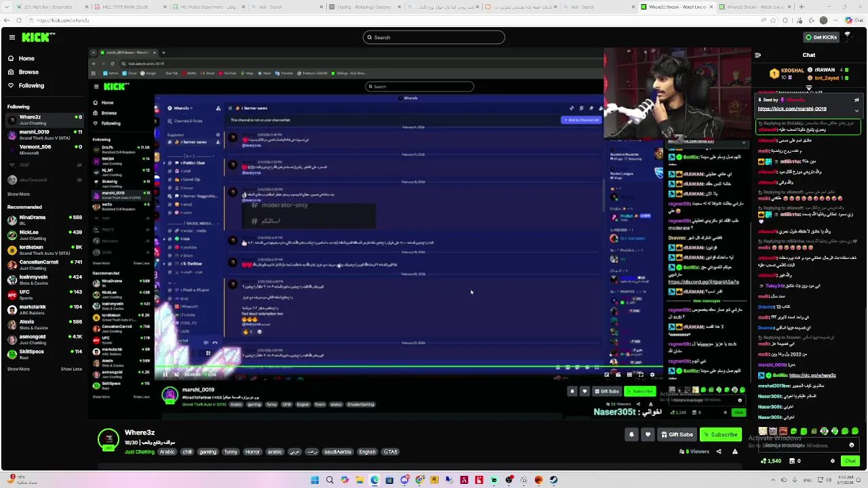Share the Where3z stream
The image size is (868, 488).
[x=719, y=451]
